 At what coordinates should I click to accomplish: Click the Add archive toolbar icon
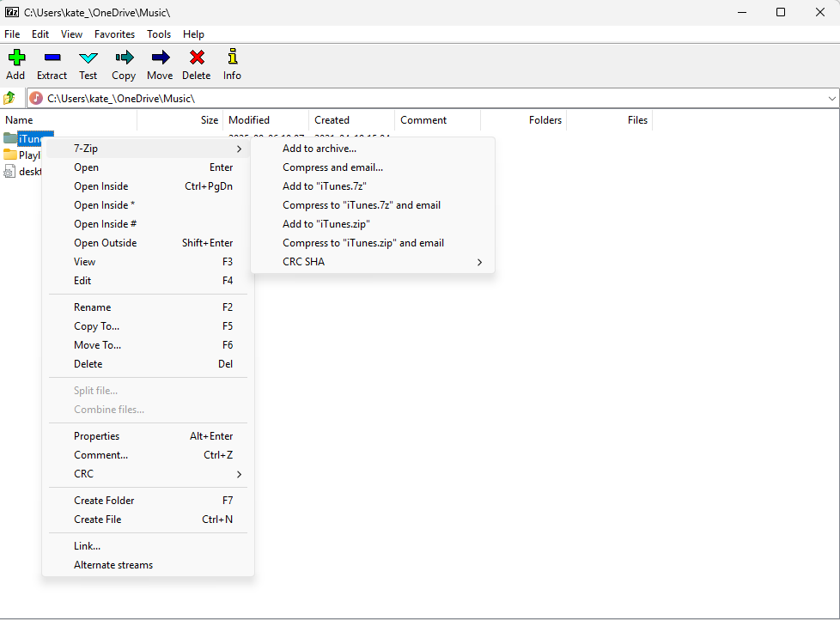click(15, 64)
